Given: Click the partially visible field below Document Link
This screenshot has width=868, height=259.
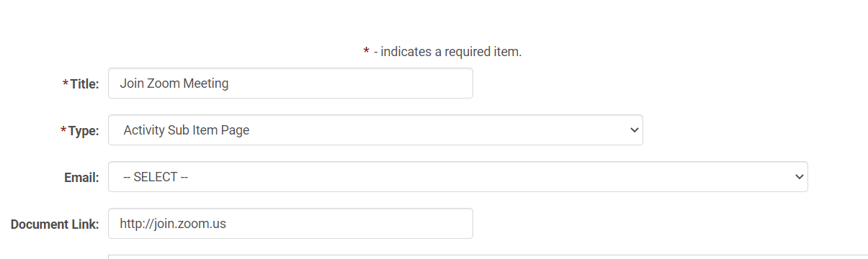Looking at the screenshot, I should click(488, 257).
